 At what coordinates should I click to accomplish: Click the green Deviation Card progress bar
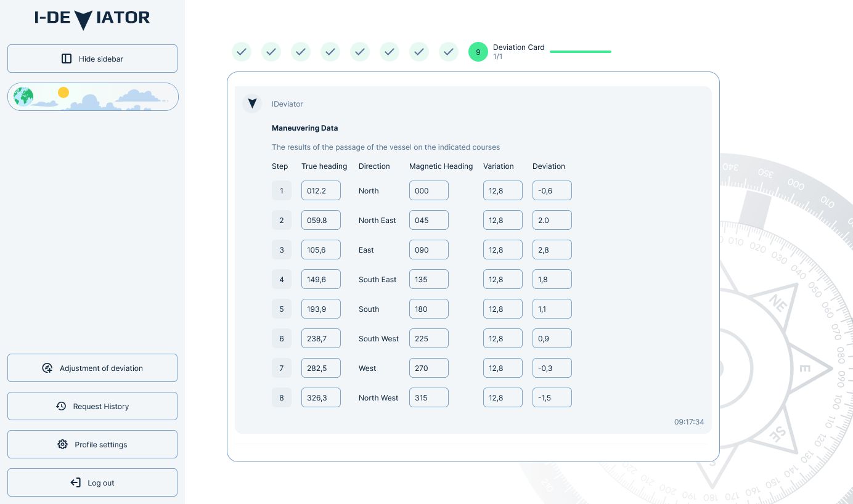coord(581,52)
